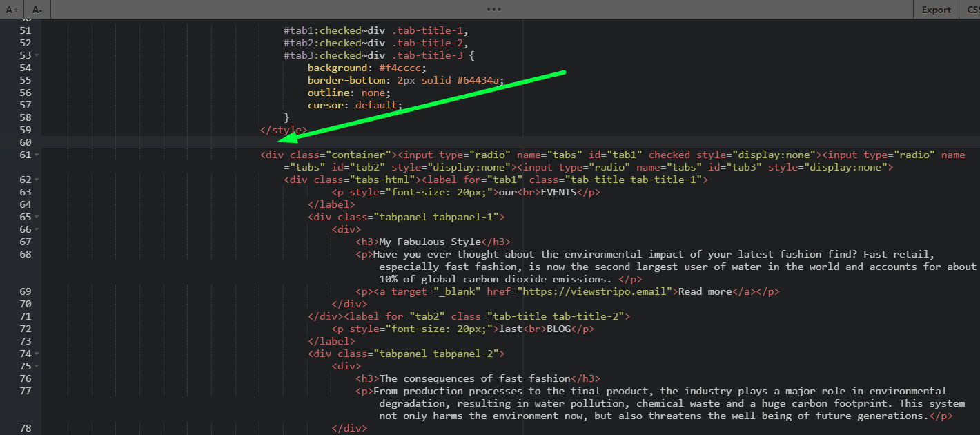
Task: Collapse the code block at line 75
Action: click(x=35, y=365)
